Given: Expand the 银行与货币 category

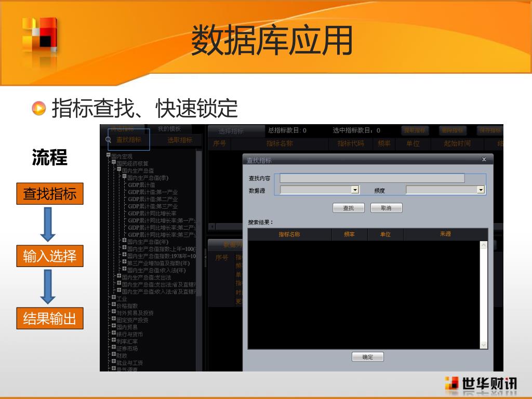Looking at the screenshot, I should [x=114, y=333].
